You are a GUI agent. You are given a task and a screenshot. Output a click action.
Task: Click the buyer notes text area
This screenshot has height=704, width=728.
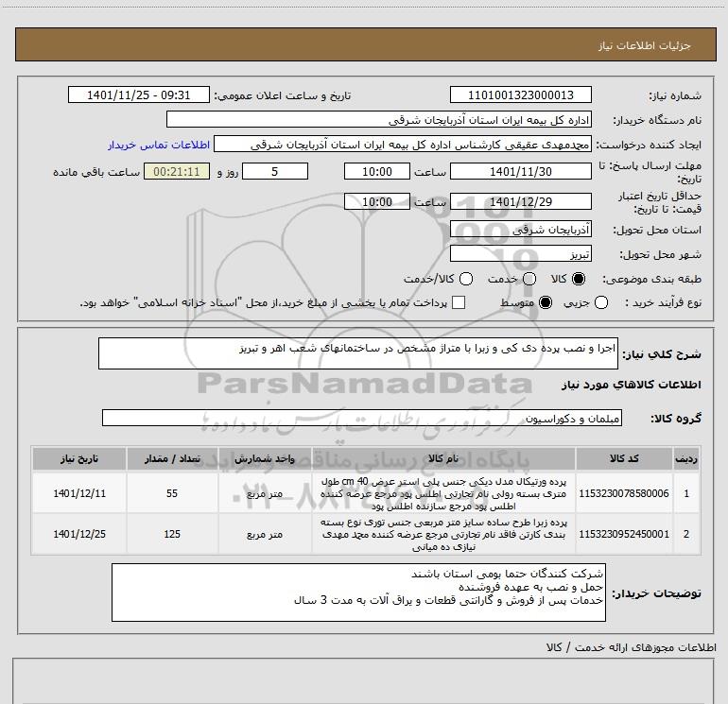coord(358,592)
